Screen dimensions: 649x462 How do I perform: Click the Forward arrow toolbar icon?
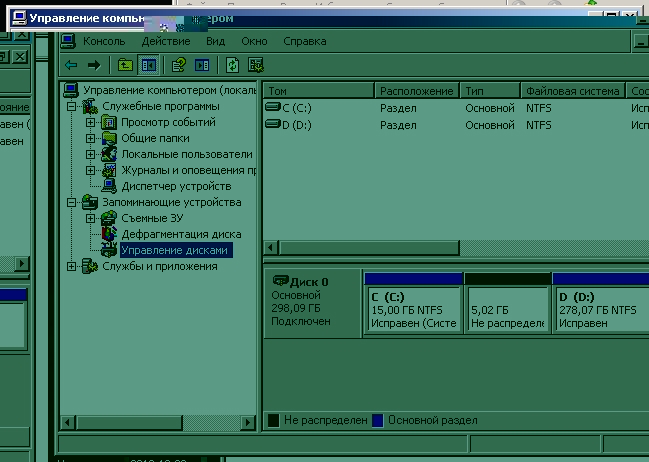coord(94,65)
